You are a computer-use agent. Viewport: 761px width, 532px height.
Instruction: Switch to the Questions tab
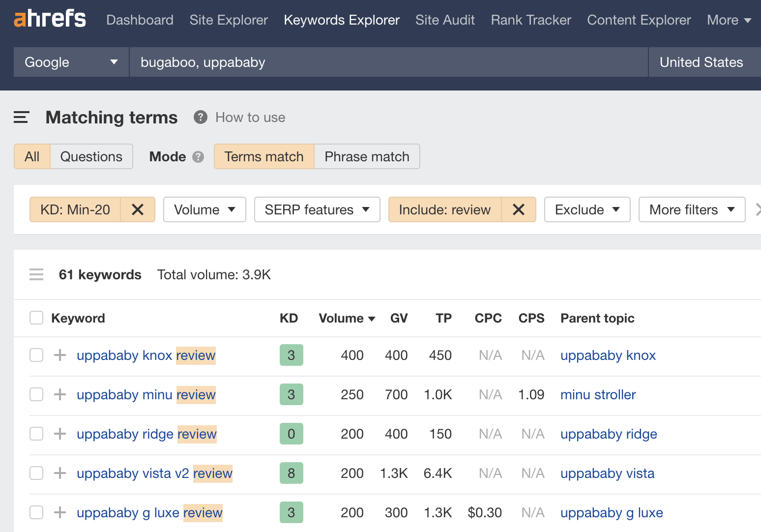pos(91,156)
